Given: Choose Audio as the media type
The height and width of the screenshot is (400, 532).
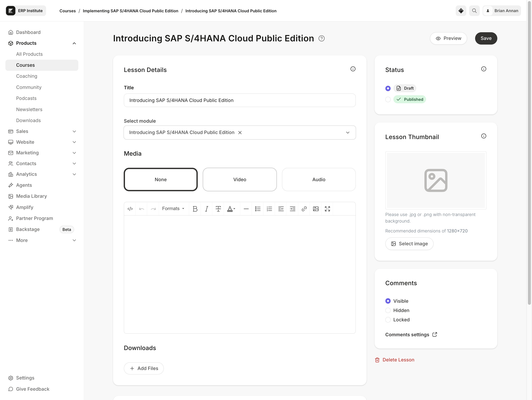Looking at the screenshot, I should tap(319, 179).
